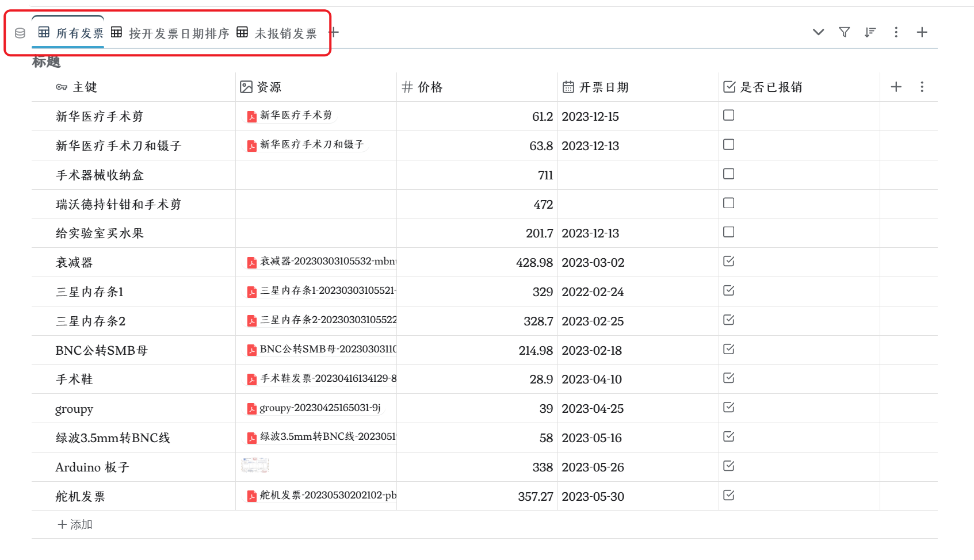Open the 衰减器-20230303105532 PDF attachment
974x560 pixels.
coord(320,262)
